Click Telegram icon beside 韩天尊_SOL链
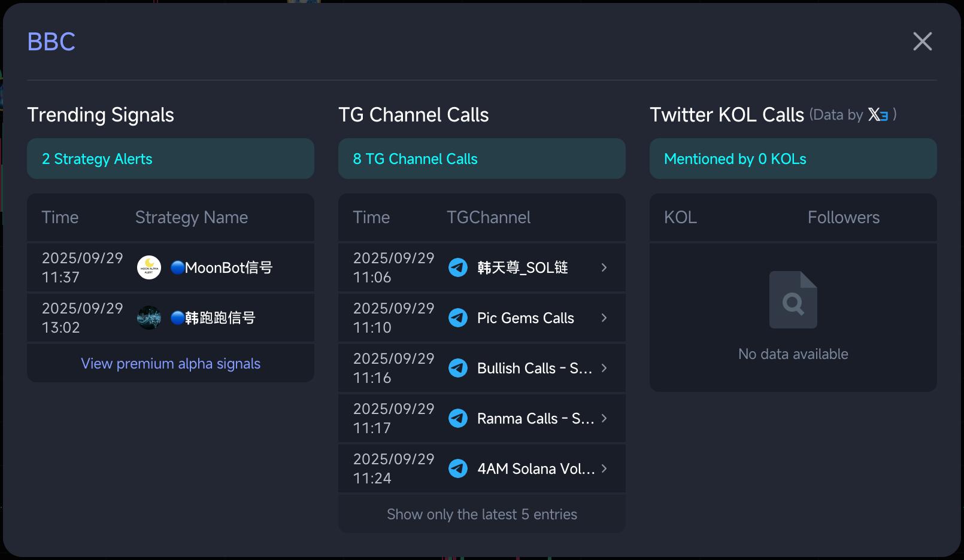 tap(458, 267)
